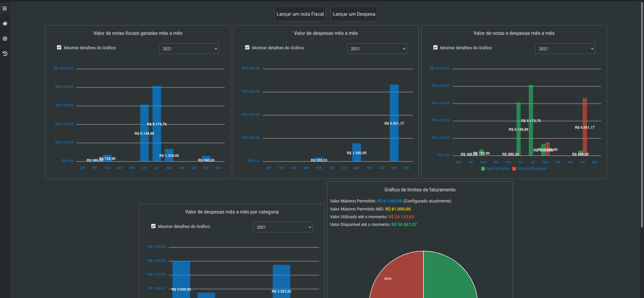644x298 pixels.
Task: Click the R$ 3.363,55 category bar
Action: pyautogui.click(x=281, y=281)
